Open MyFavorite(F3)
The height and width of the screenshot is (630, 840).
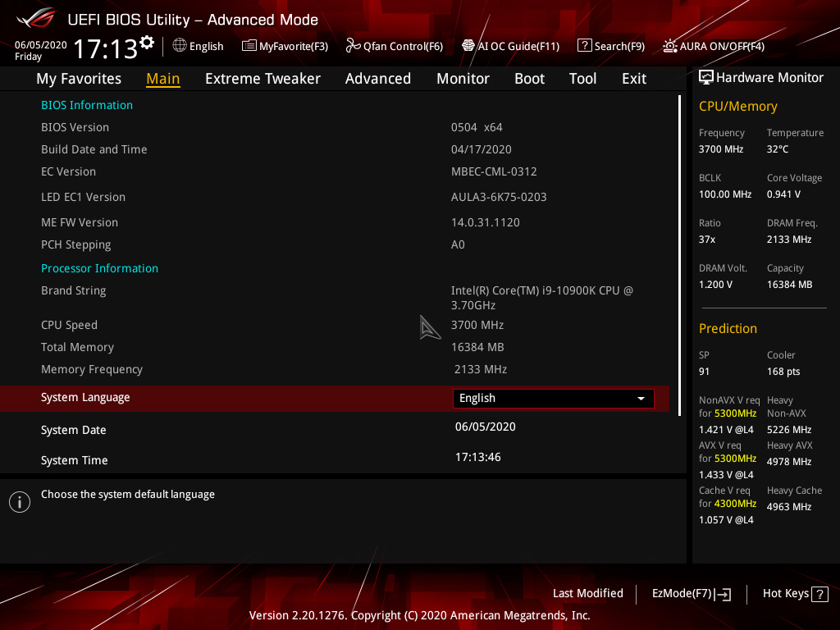pos(285,46)
